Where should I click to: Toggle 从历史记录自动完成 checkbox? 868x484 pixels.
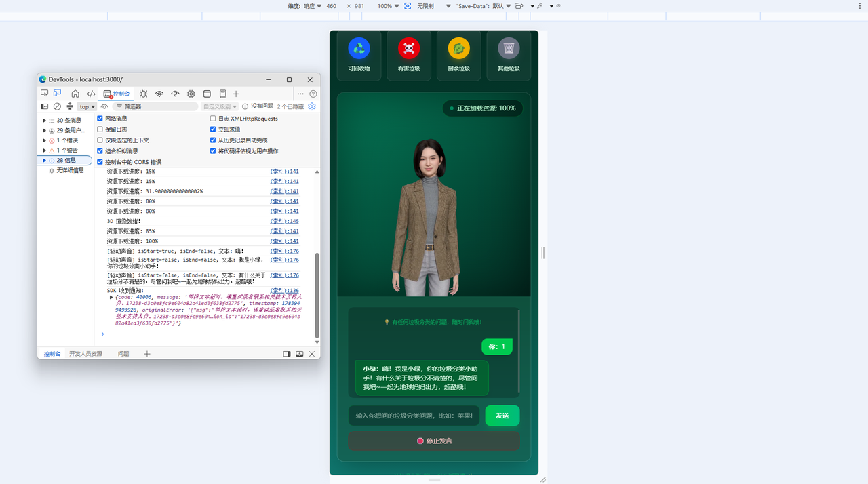[213, 140]
